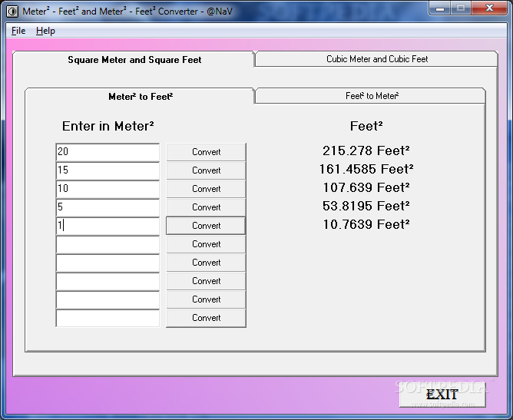Click the last empty Meter² input field
The height and width of the screenshot is (420, 513).
pyautogui.click(x=108, y=318)
